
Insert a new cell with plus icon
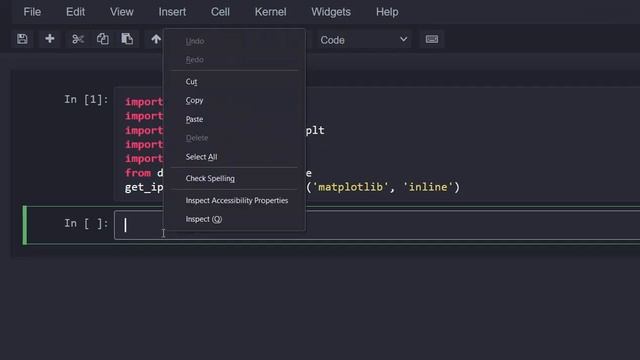pos(50,39)
